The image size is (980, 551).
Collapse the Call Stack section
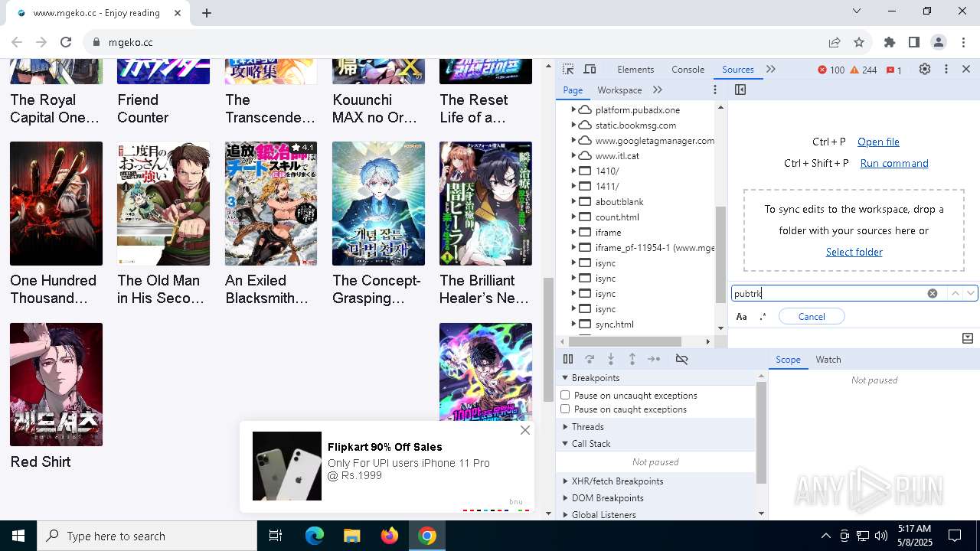[x=565, y=443]
